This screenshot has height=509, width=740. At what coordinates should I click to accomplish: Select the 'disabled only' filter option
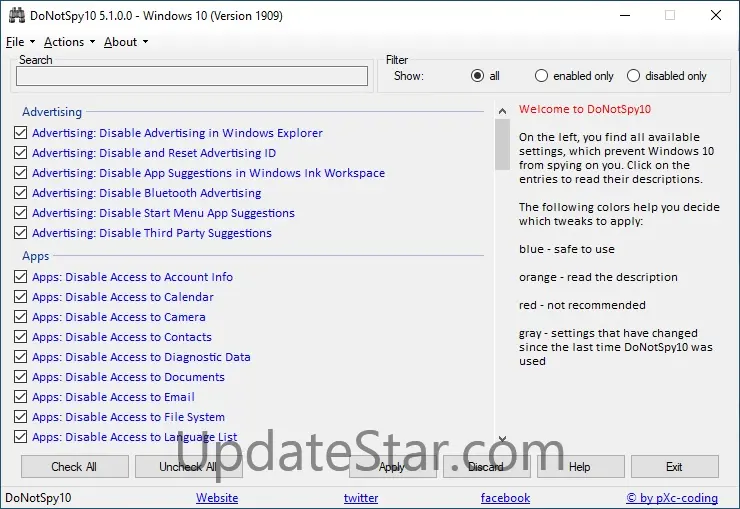pos(633,75)
